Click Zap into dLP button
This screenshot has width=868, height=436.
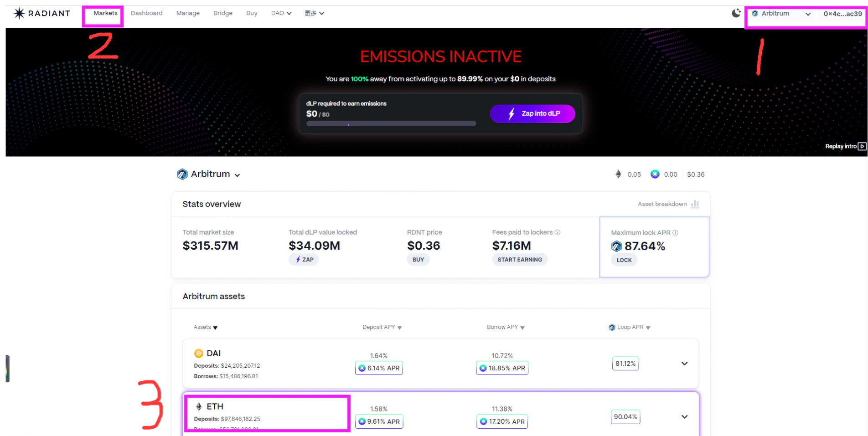(x=532, y=113)
